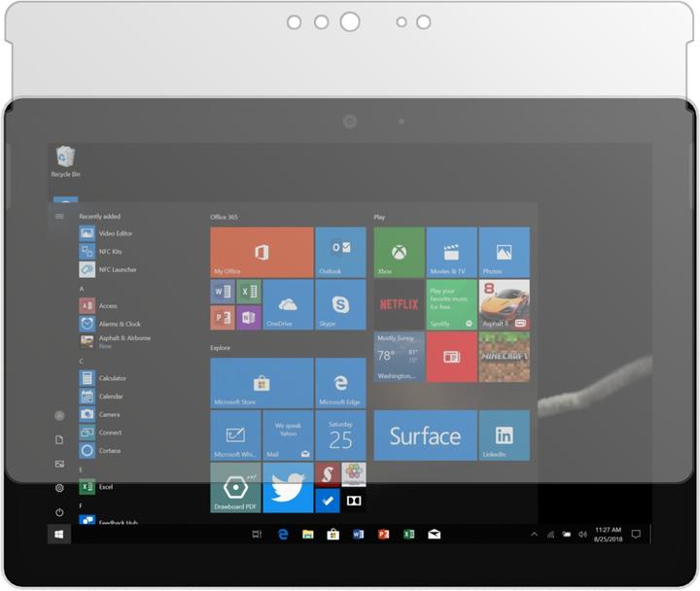Launch the Twitter tile
This screenshot has width=700, height=591.
coord(288,487)
